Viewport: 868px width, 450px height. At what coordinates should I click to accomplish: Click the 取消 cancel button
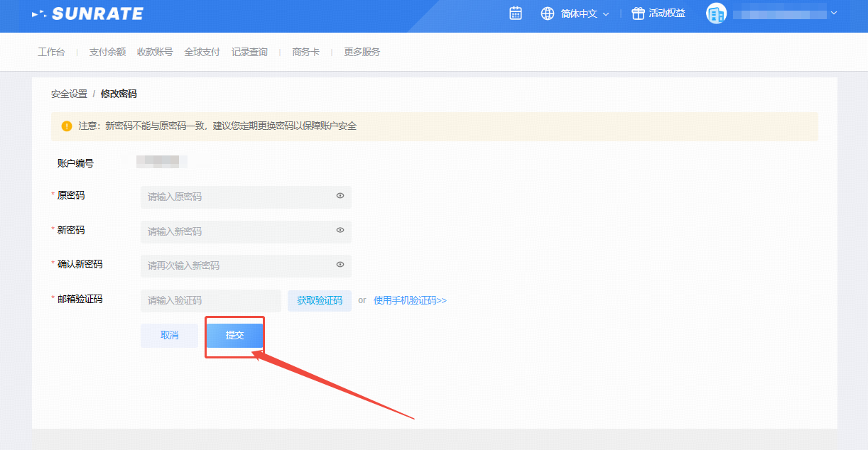point(169,335)
